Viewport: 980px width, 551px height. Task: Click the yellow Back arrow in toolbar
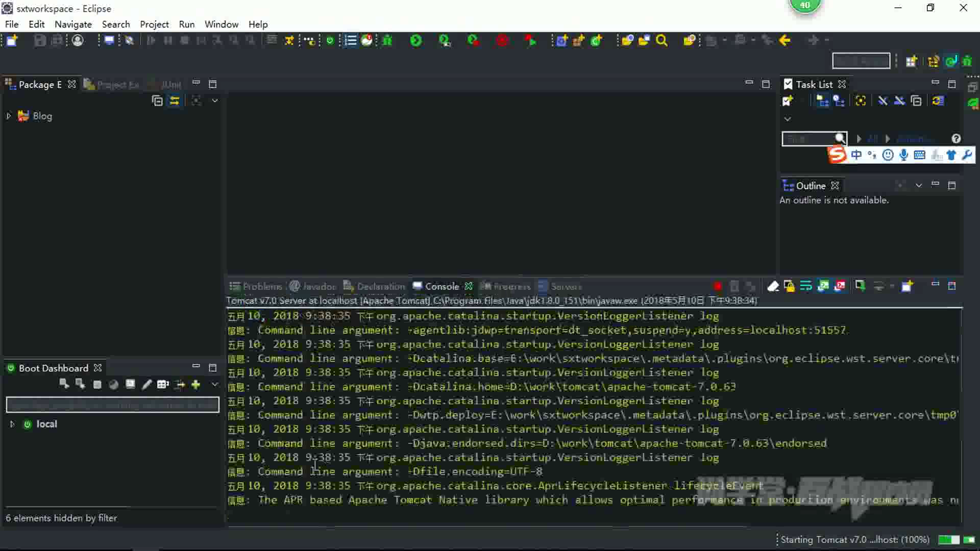pyautogui.click(x=785, y=40)
